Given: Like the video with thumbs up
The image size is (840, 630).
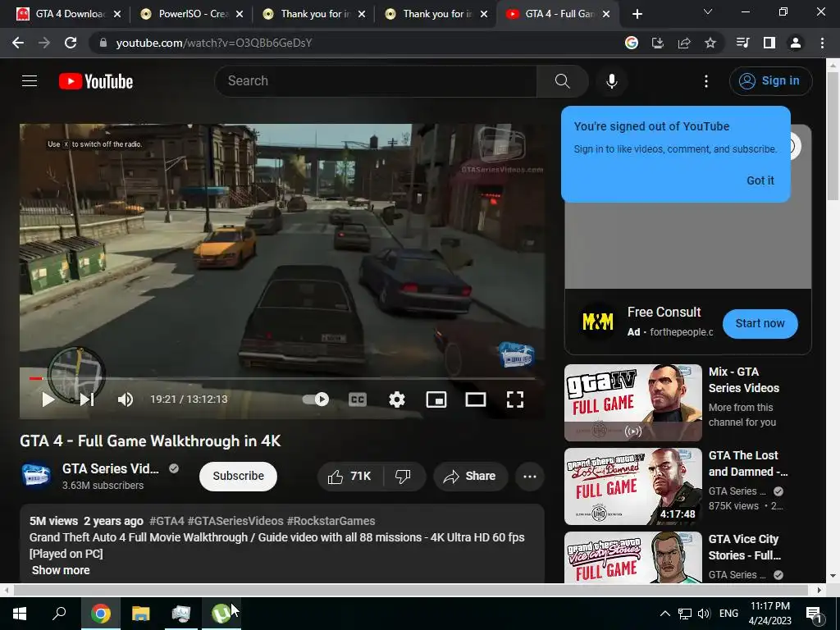Looking at the screenshot, I should click(349, 476).
